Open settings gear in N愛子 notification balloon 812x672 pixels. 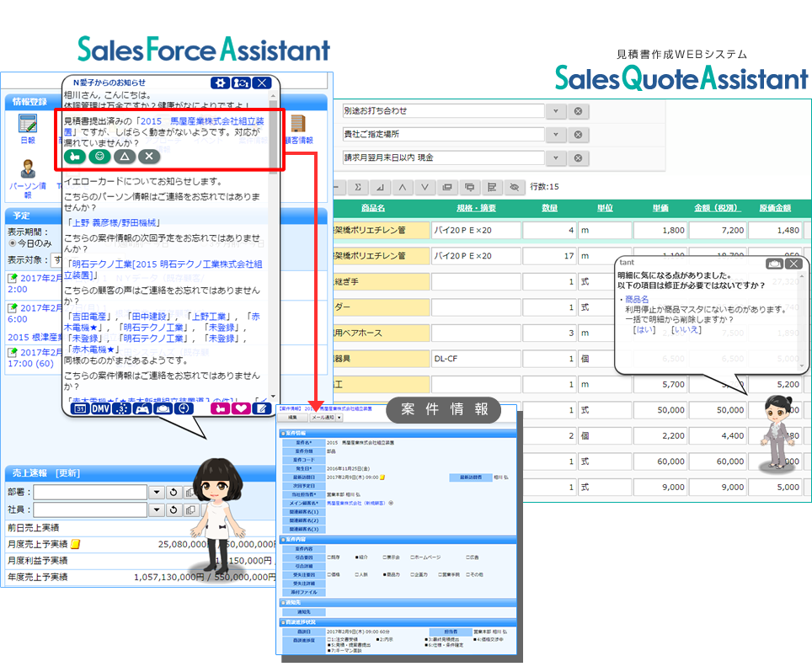tap(220, 83)
